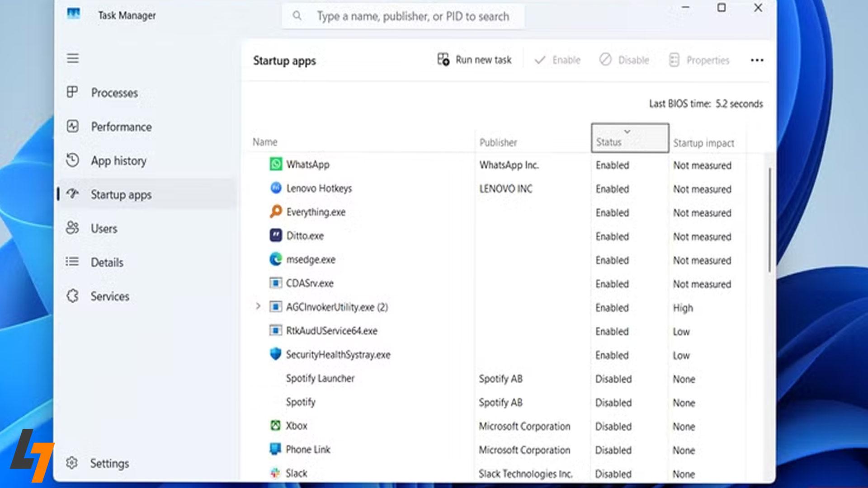
Task: Select the Spotify Launcher row
Action: pos(320,378)
